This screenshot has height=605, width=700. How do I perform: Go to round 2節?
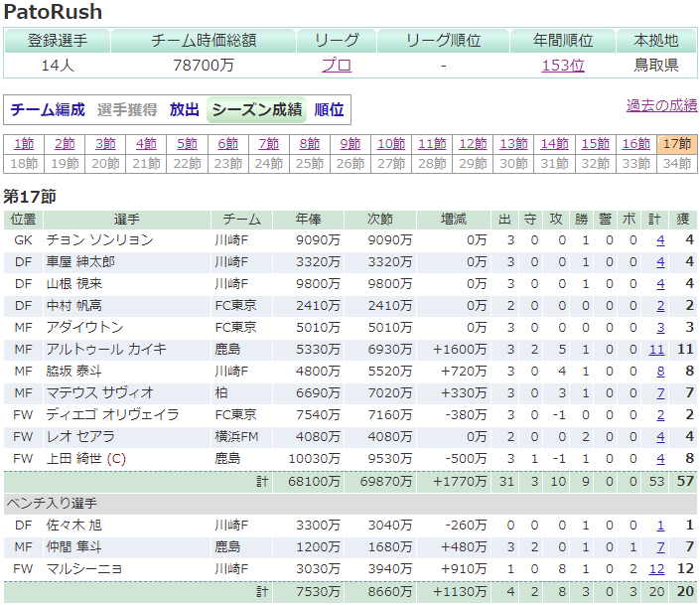tap(65, 144)
